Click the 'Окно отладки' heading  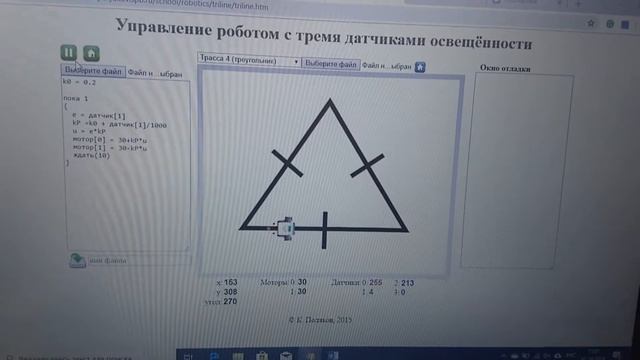[x=505, y=69]
